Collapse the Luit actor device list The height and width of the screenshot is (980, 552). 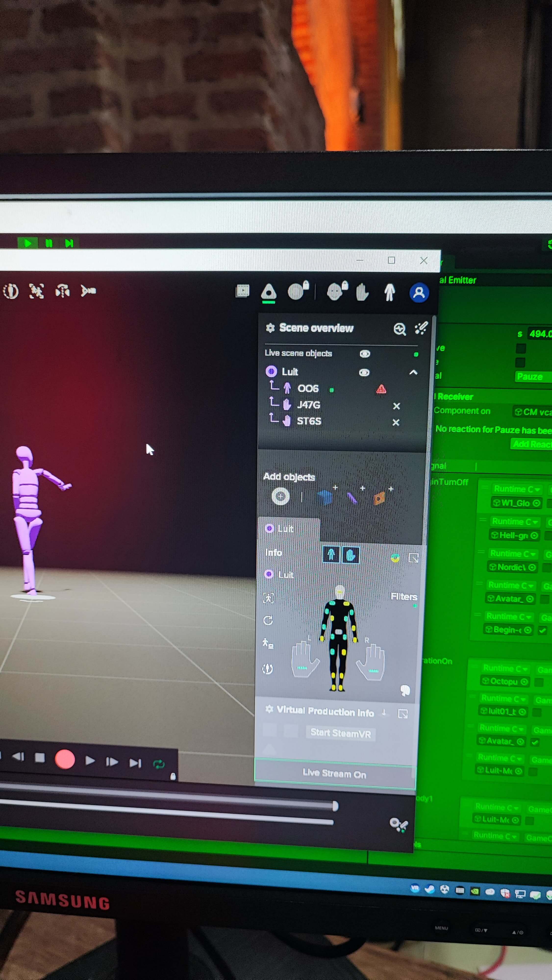click(x=413, y=372)
